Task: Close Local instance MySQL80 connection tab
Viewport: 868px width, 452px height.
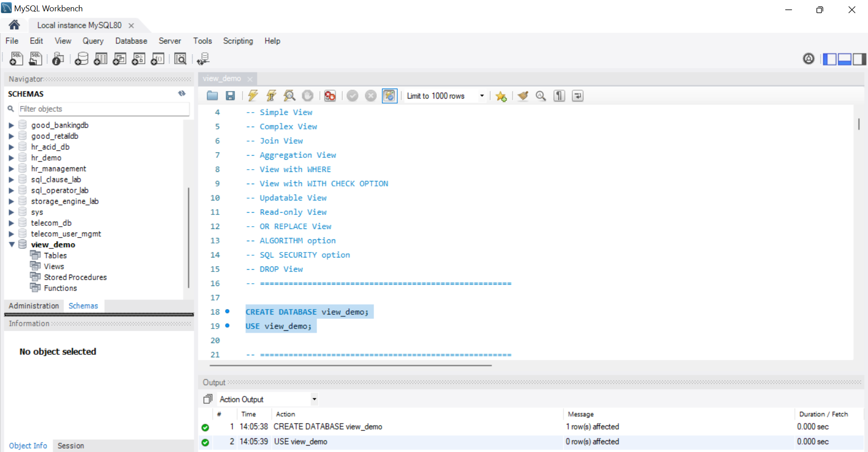Action: (x=131, y=25)
